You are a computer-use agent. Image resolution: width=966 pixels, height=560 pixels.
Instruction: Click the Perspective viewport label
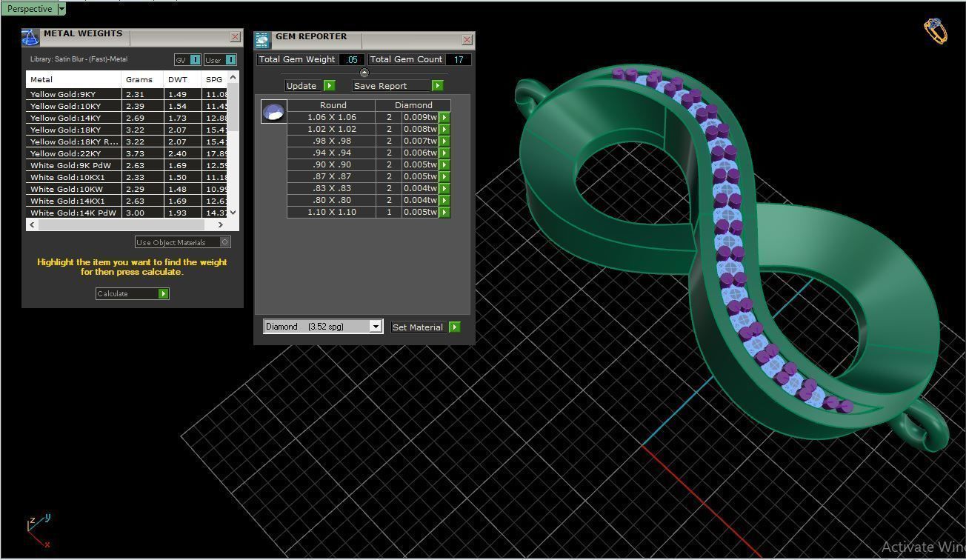coord(30,9)
